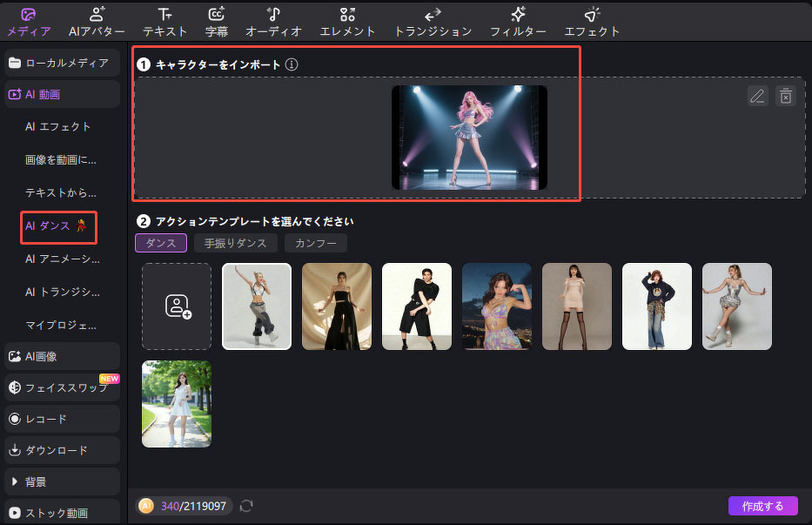The width and height of the screenshot is (812, 525).
Task: Switch to the 手振りダンス template tab
Action: coord(236,243)
